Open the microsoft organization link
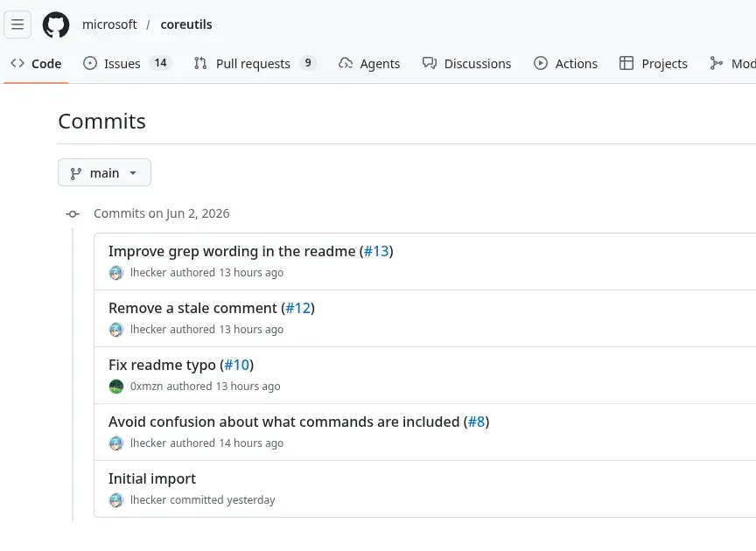756x551 pixels. (x=109, y=24)
